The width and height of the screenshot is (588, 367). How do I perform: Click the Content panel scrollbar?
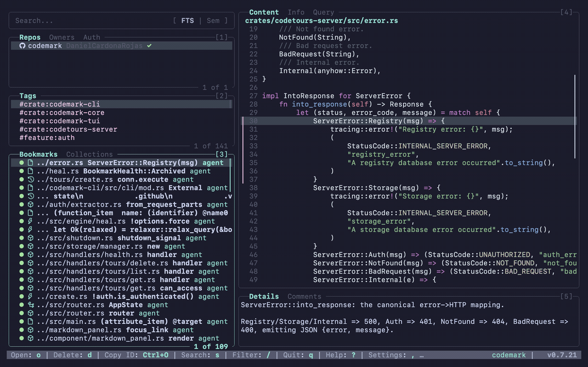575,117
